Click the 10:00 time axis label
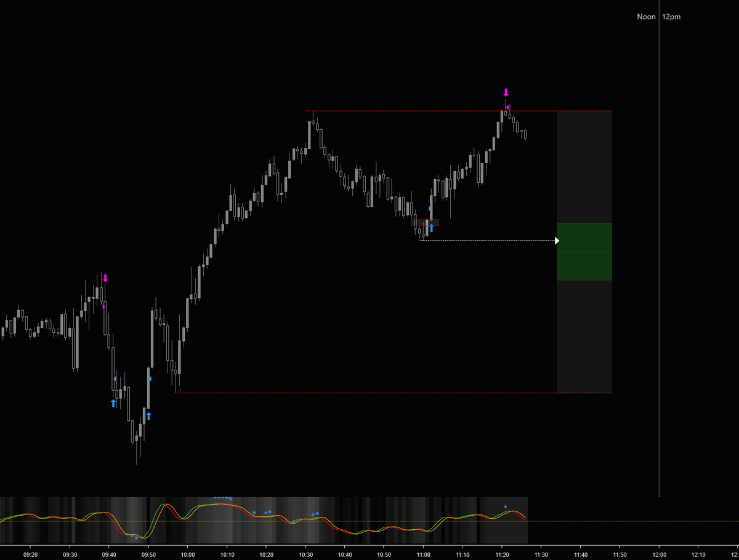739x560 pixels. tap(188, 554)
